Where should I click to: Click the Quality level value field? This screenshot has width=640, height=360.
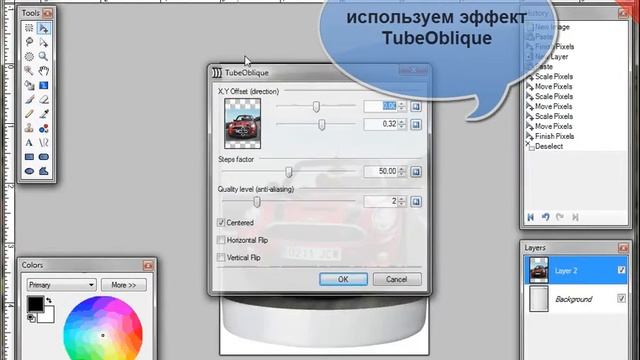tap(380, 201)
